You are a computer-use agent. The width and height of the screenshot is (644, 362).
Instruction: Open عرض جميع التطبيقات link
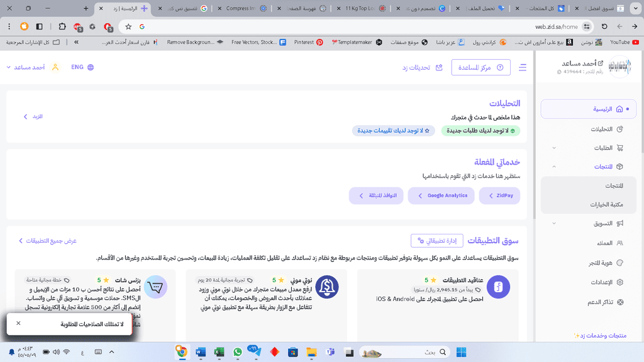click(48, 241)
